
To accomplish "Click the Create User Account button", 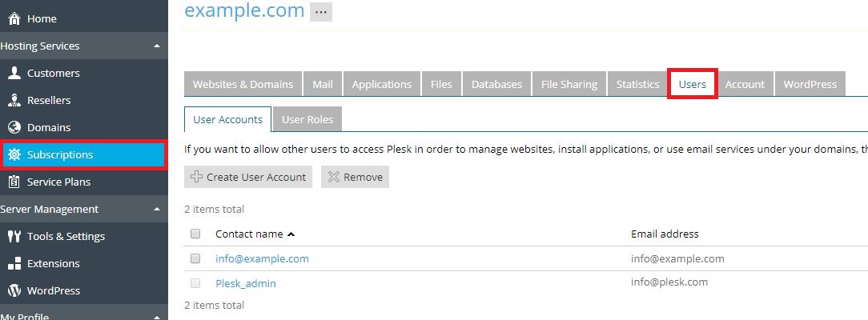I will point(248,177).
